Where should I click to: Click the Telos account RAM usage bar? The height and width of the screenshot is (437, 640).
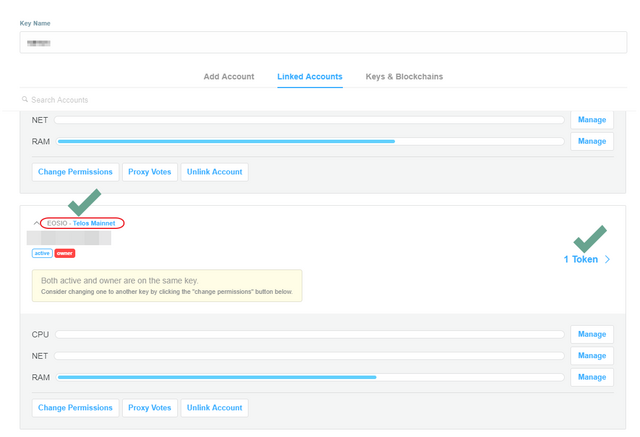(310, 377)
